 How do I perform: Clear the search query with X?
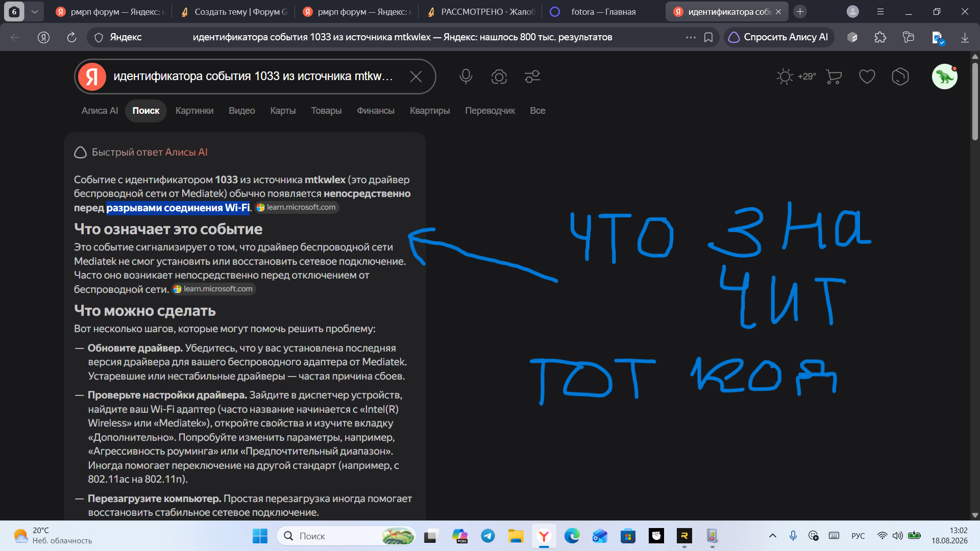click(416, 77)
